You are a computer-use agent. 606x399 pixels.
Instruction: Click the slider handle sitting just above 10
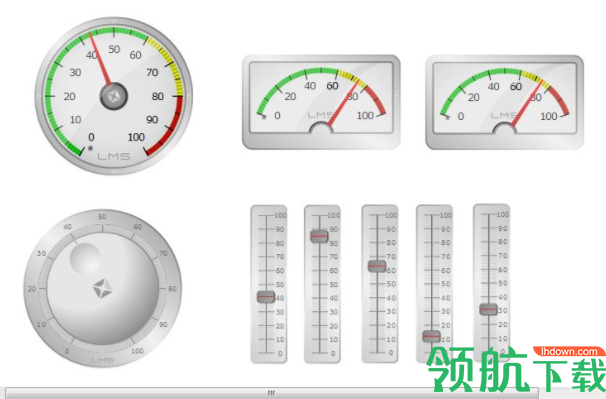(x=431, y=336)
